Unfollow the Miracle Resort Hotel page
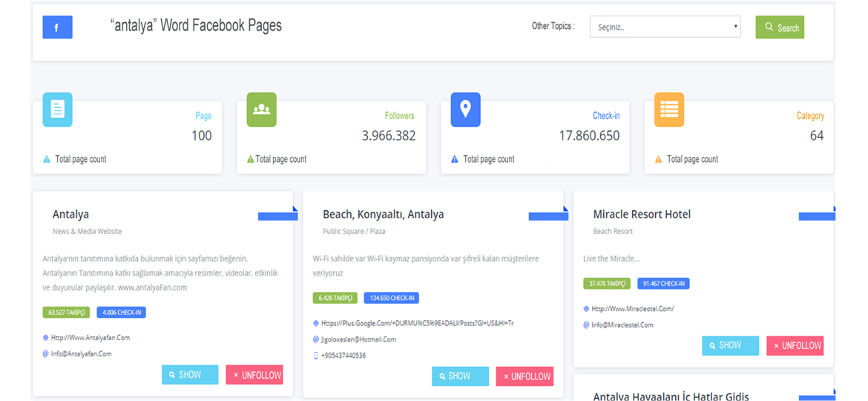 pyautogui.click(x=795, y=345)
